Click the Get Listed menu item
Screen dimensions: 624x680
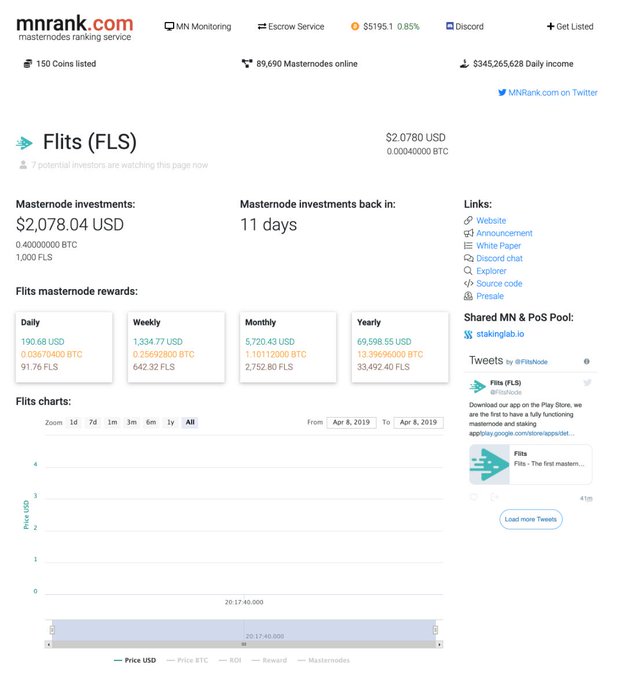pyautogui.click(x=570, y=26)
